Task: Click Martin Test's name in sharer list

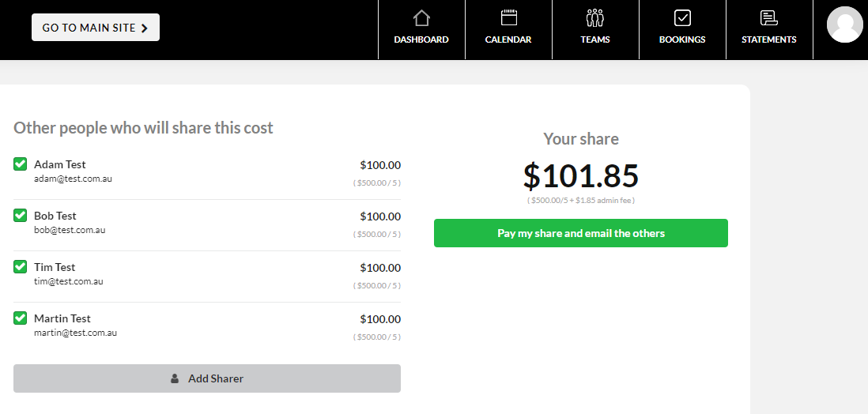Action: (x=62, y=318)
